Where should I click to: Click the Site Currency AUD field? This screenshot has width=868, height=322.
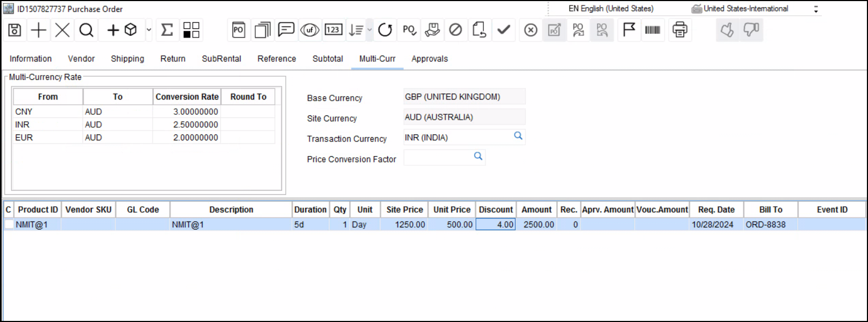464,117
